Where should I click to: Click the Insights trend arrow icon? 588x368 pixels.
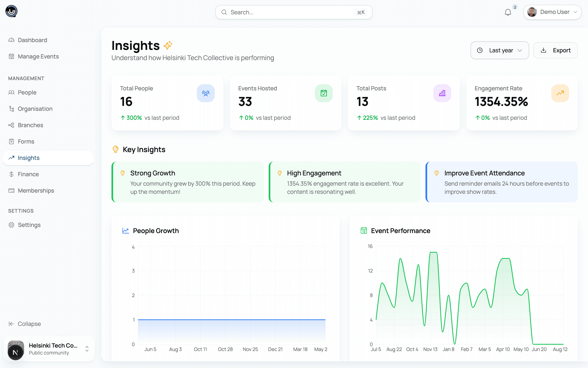pyautogui.click(x=11, y=158)
